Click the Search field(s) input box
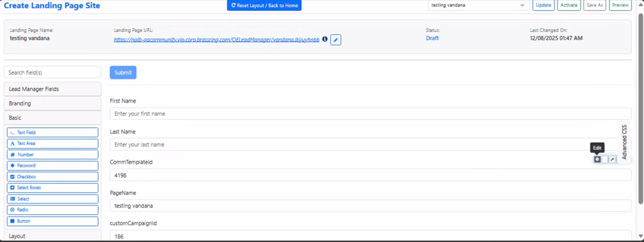Image resolution: width=644 pixels, height=242 pixels. tap(52, 73)
